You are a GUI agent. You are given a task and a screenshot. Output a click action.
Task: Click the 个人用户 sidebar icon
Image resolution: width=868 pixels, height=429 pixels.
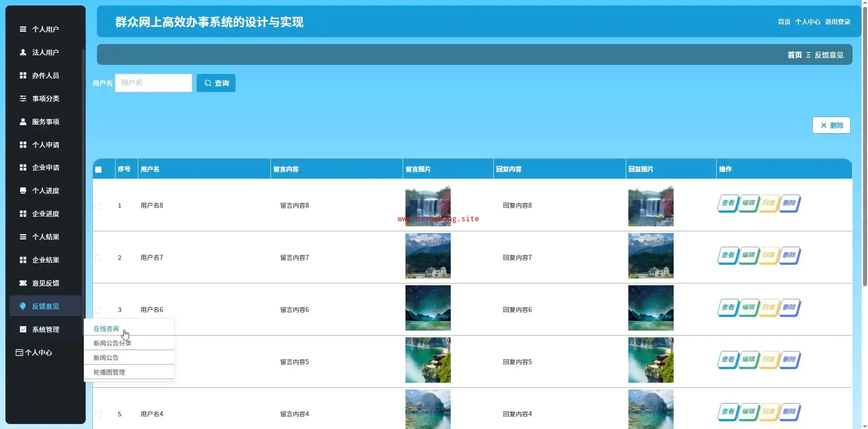23,29
